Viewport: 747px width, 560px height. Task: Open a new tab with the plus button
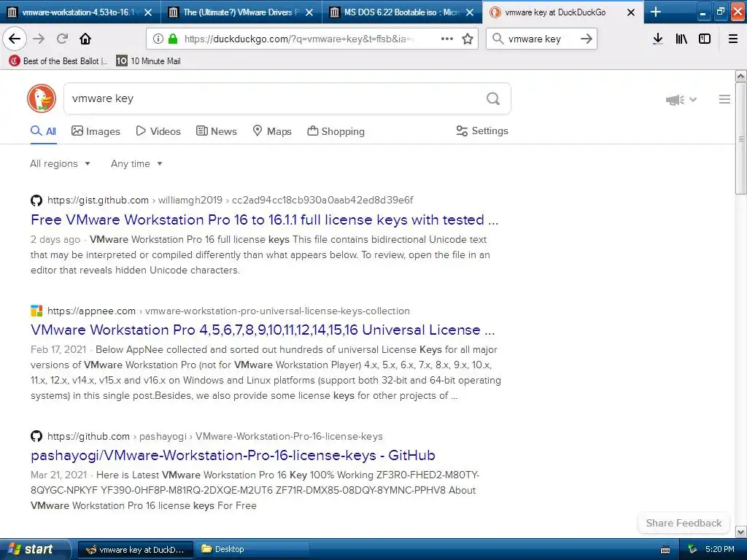coord(656,12)
